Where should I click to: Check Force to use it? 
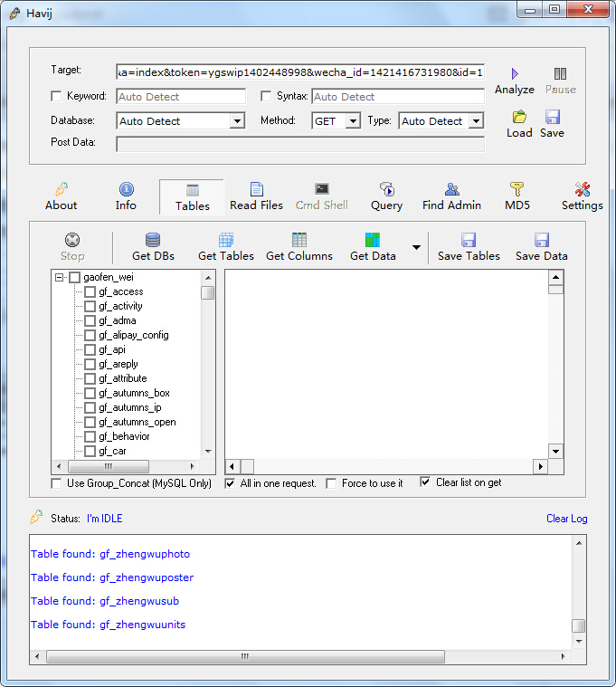click(331, 483)
